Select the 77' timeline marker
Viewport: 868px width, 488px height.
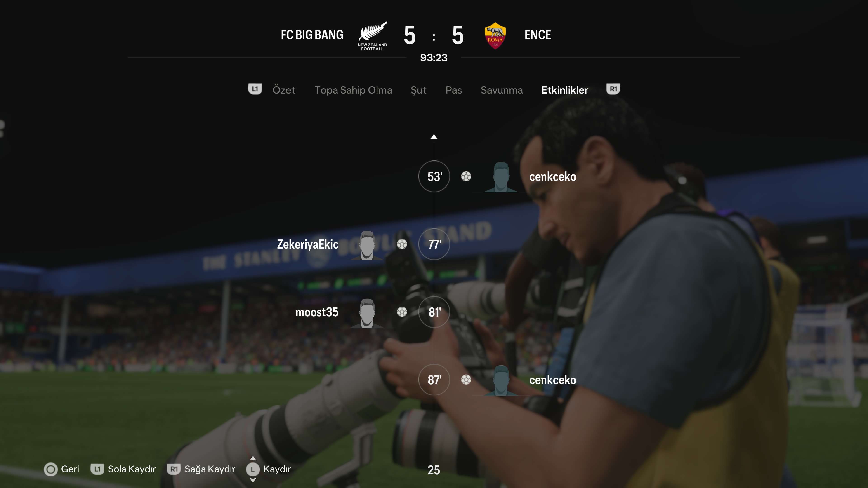(x=434, y=244)
